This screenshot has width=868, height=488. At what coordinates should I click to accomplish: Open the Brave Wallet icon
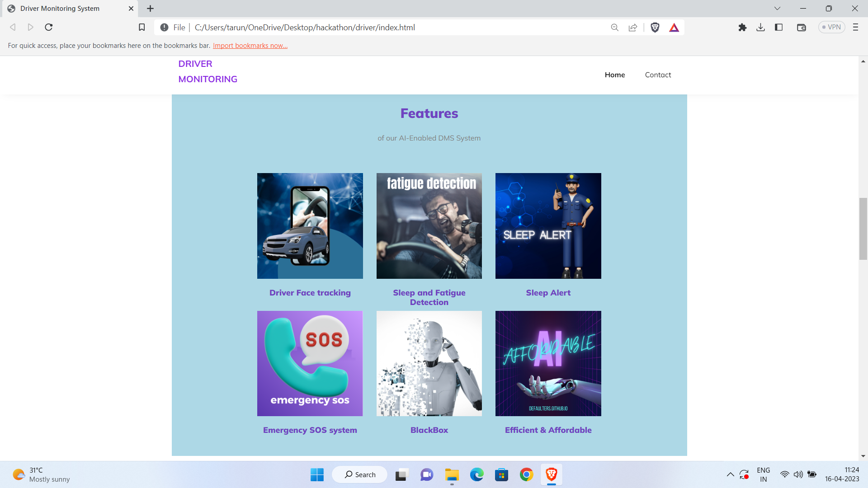click(x=802, y=28)
